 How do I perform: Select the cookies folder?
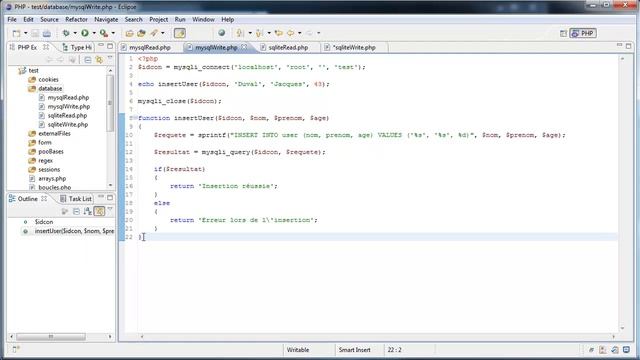[x=48, y=80]
